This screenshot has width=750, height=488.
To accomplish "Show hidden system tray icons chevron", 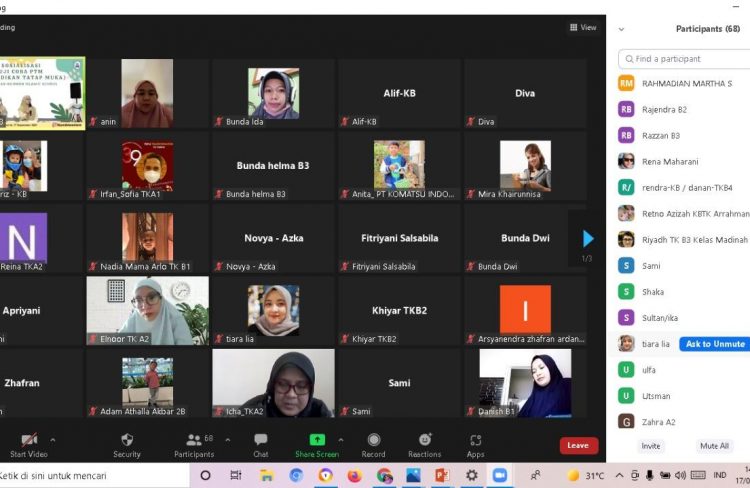I will pos(619,475).
